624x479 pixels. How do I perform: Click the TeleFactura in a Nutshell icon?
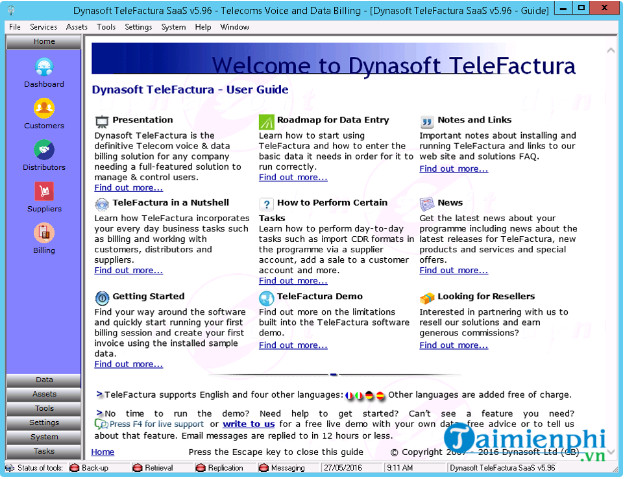coord(102,204)
